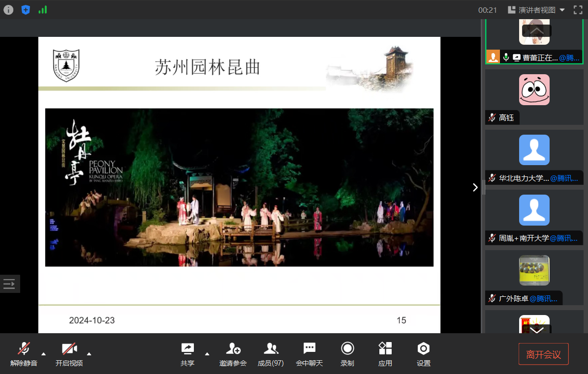This screenshot has width=588, height=374.
Task: Open meeting 设置 settings
Action: click(423, 354)
